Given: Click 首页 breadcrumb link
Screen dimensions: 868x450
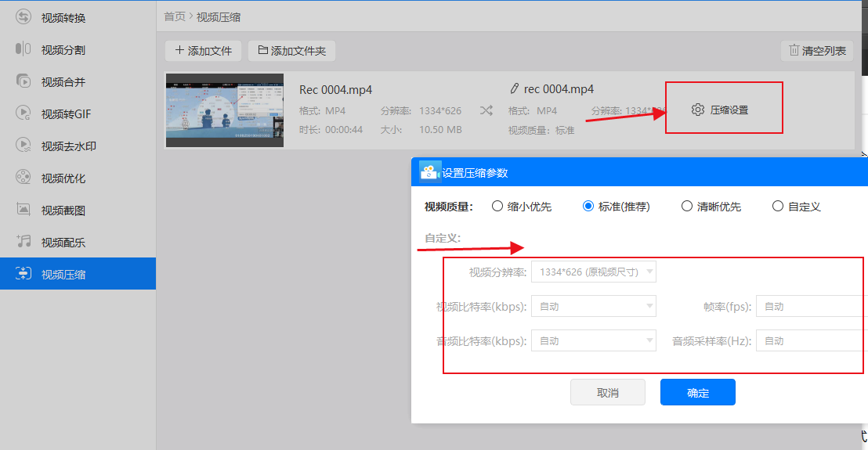Looking at the screenshot, I should point(175,16).
